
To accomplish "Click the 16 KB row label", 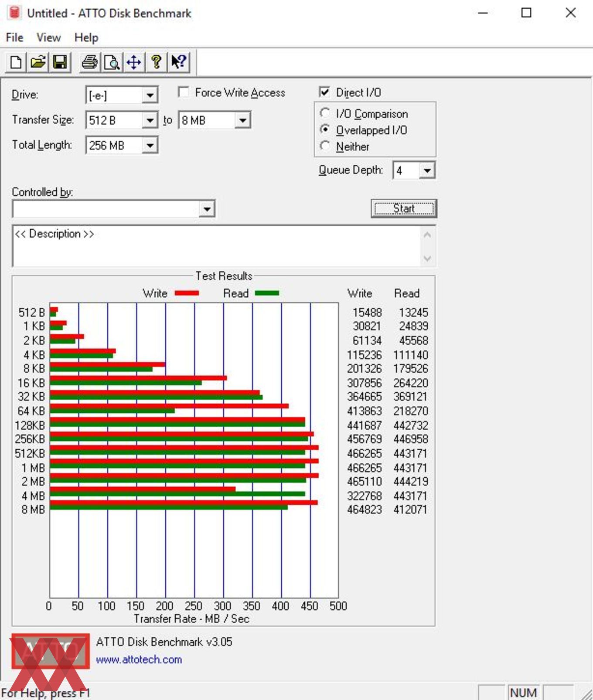I will coord(31,383).
